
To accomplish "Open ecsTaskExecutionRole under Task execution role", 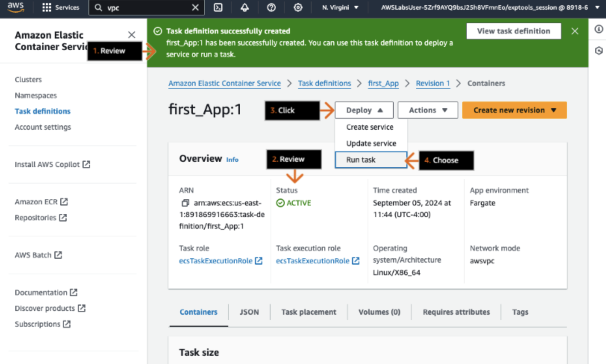I will click(318, 261).
